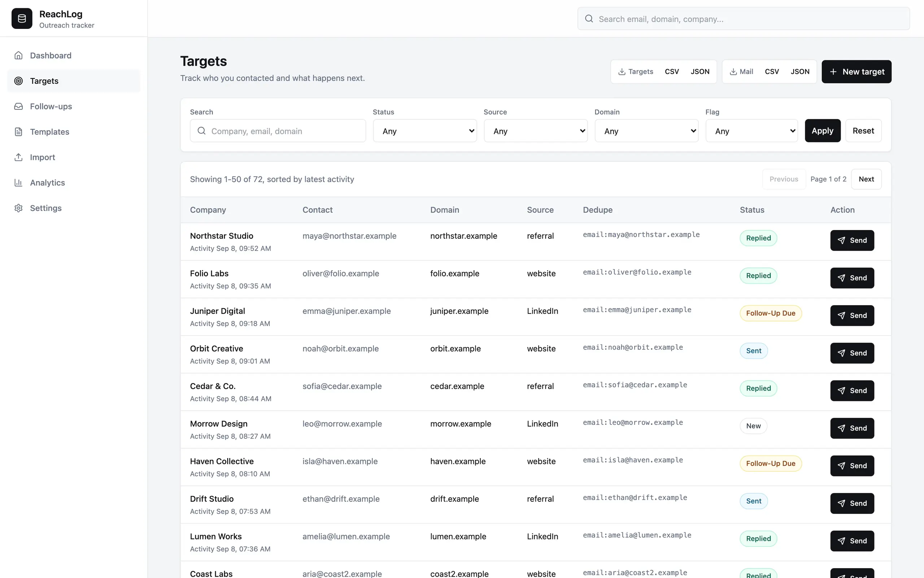Viewport: 924px width, 578px height.
Task: Click the New target button
Action: click(x=857, y=72)
